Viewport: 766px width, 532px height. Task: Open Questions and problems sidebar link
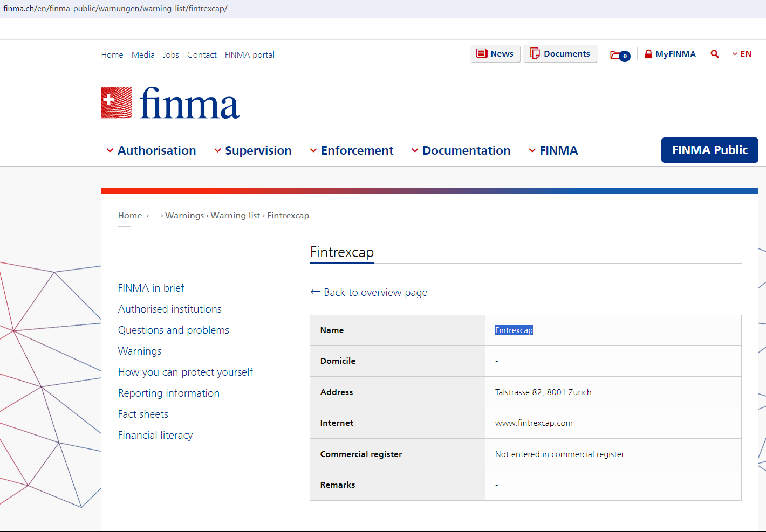click(174, 330)
